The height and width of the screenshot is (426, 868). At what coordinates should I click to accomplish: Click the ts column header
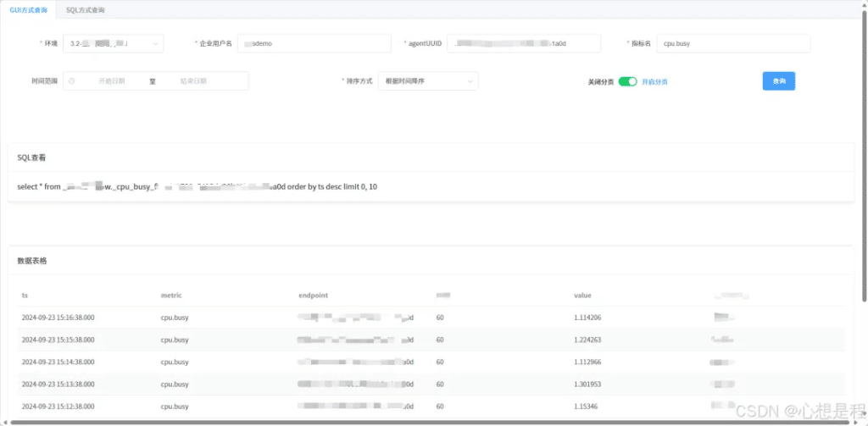coord(25,296)
